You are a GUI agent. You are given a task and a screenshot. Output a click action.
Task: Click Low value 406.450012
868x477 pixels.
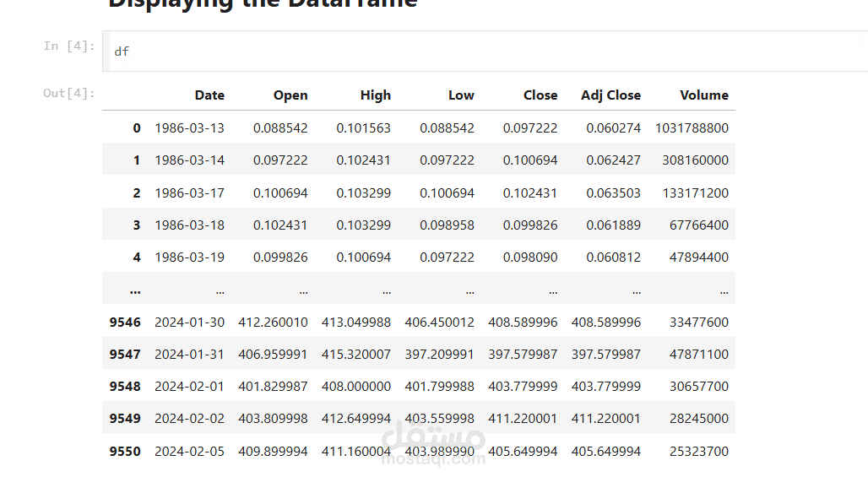[440, 323]
